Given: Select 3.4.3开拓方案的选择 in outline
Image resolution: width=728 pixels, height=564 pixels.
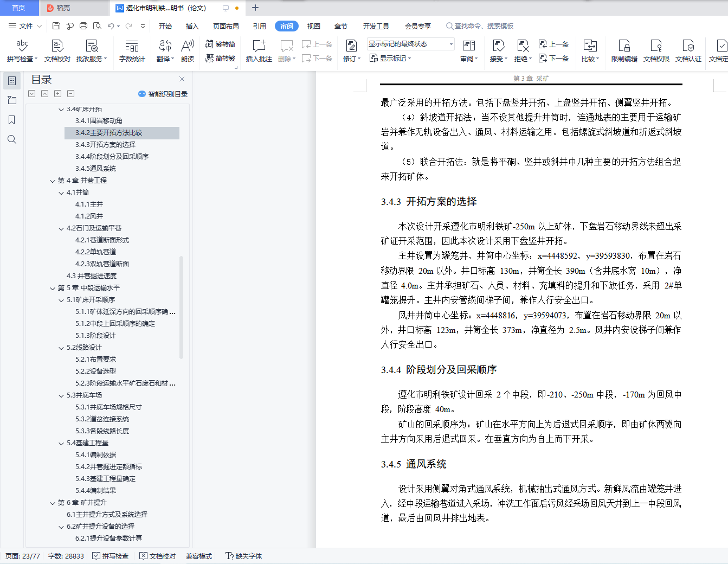Looking at the screenshot, I should click(x=105, y=145).
